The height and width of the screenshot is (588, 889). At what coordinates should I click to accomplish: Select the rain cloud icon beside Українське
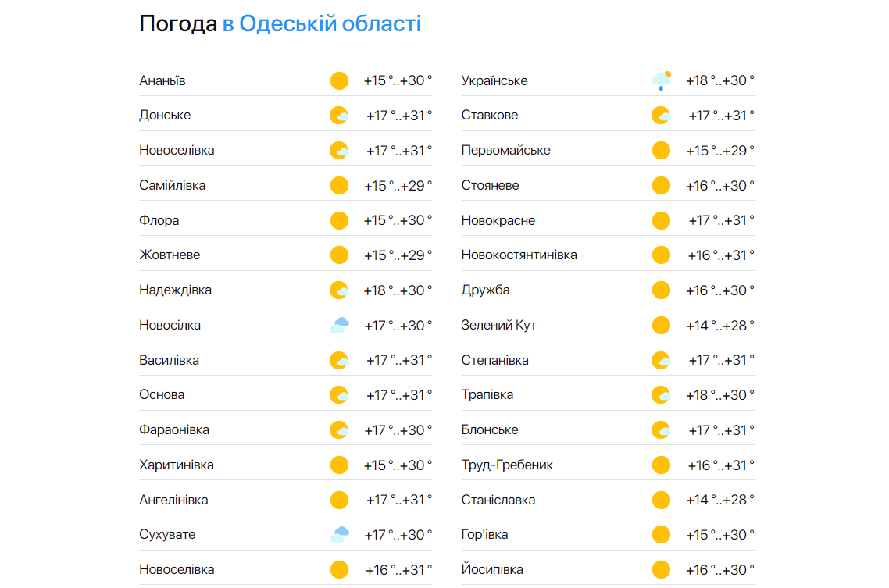[662, 80]
